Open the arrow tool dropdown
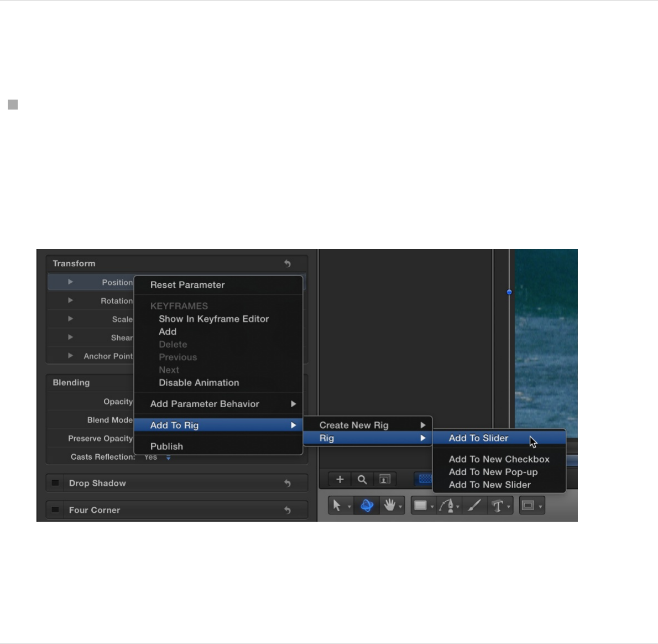Screen dimensions: 658x644 coord(349,507)
